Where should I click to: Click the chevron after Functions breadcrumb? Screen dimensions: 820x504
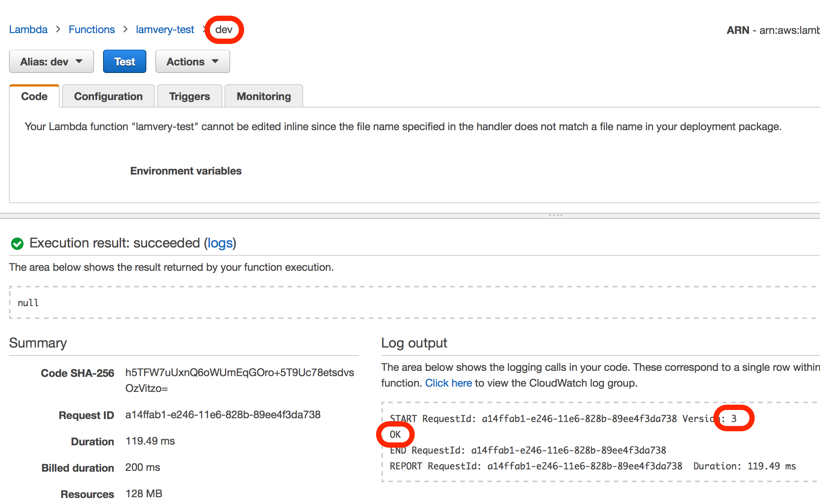coord(125,29)
